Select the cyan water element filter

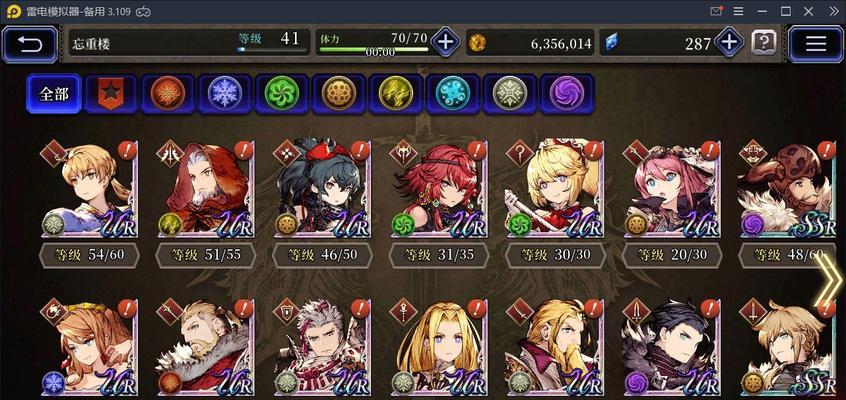coord(453,94)
